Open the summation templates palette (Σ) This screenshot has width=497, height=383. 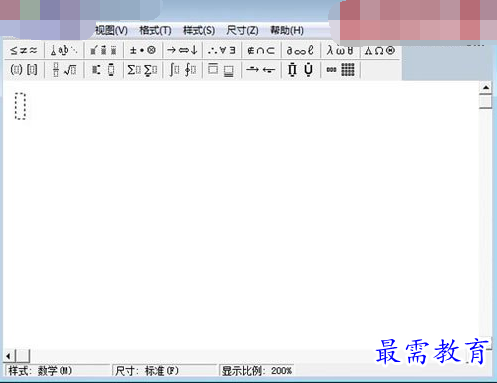click(143, 70)
